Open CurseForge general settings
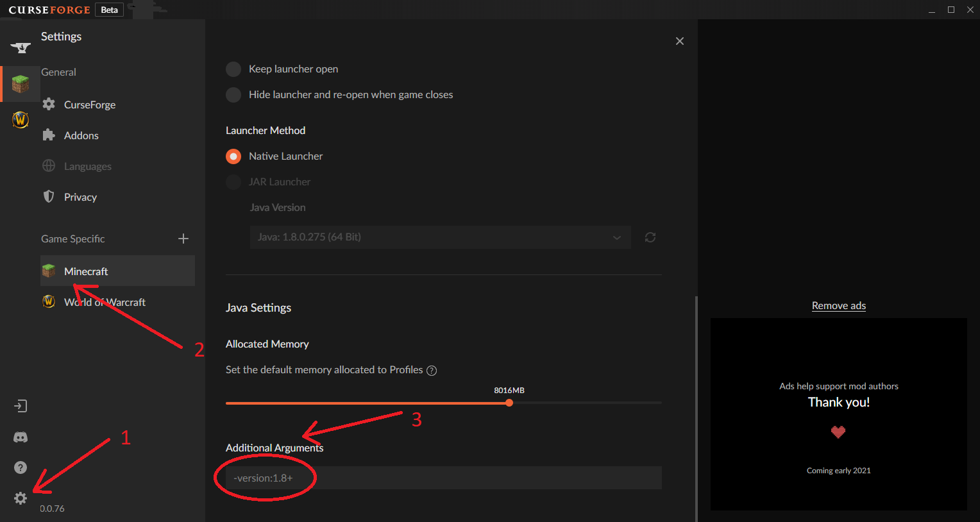 [90, 105]
